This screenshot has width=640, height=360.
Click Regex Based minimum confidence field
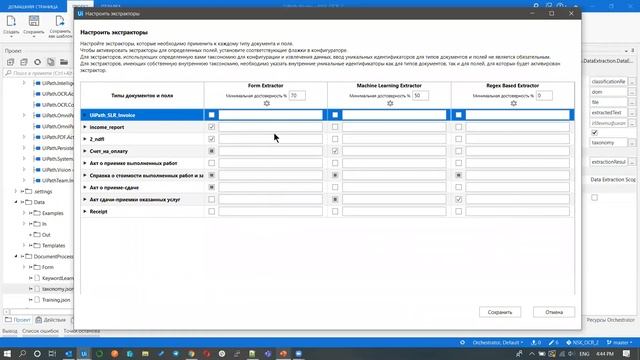pos(544,96)
